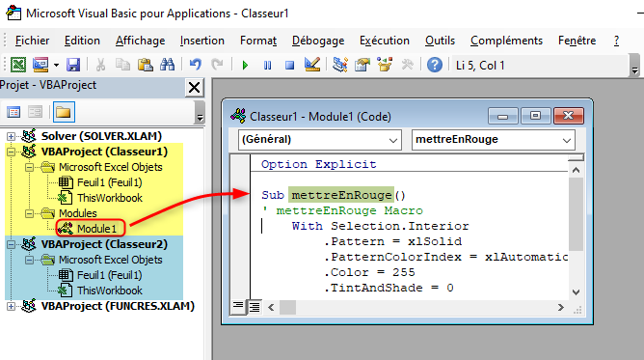Click View Code icon in project panel
644x360 pixels.
pyautogui.click(x=13, y=112)
